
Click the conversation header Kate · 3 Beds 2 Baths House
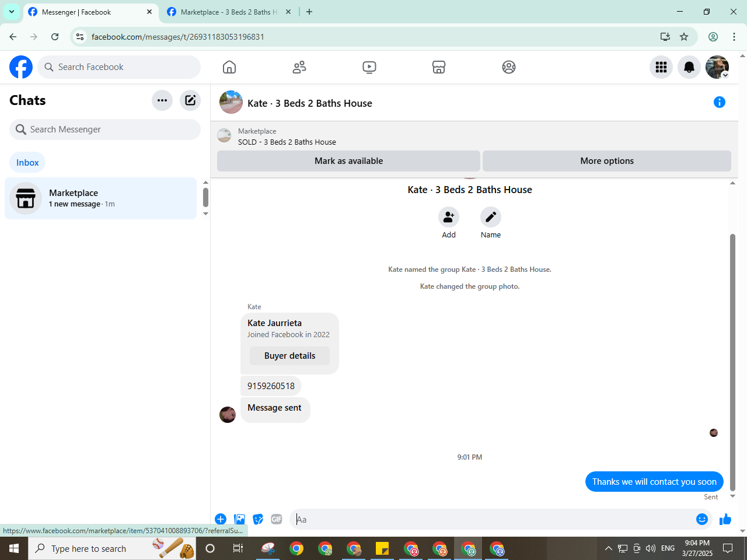click(310, 103)
